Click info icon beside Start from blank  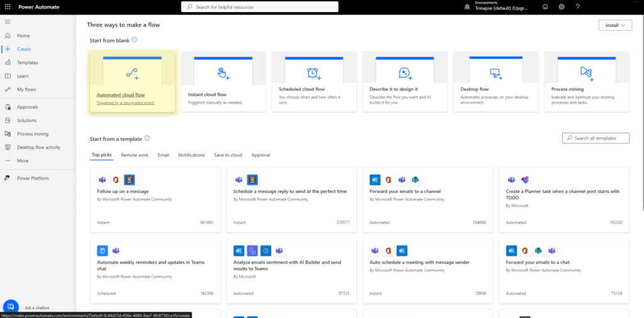point(135,40)
